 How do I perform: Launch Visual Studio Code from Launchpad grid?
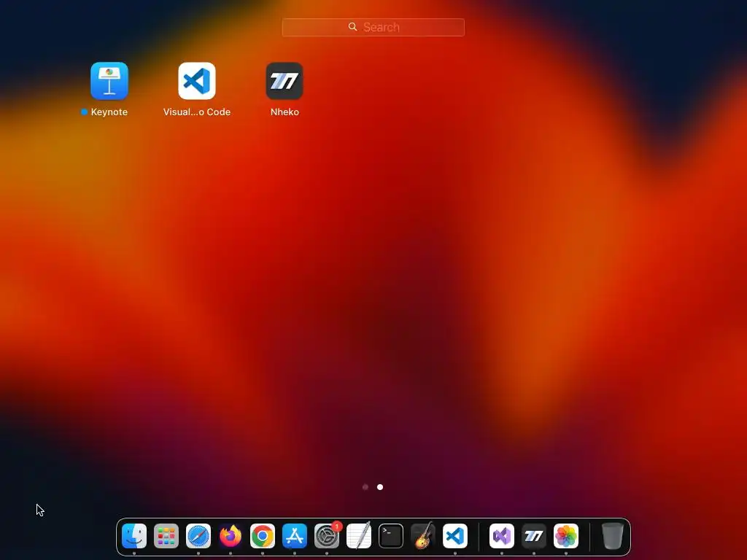(197, 81)
